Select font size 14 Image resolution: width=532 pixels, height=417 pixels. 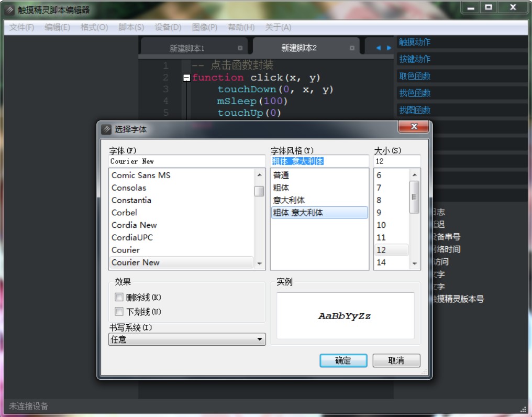392,262
